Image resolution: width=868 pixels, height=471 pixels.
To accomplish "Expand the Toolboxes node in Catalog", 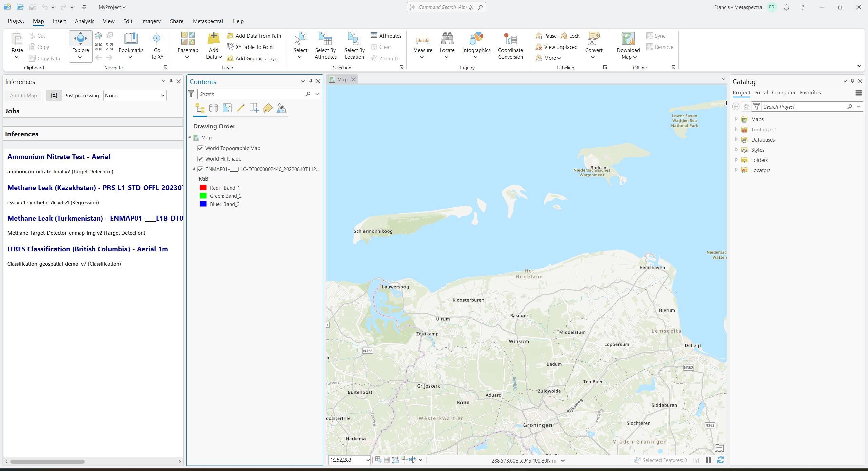I will click(x=736, y=129).
